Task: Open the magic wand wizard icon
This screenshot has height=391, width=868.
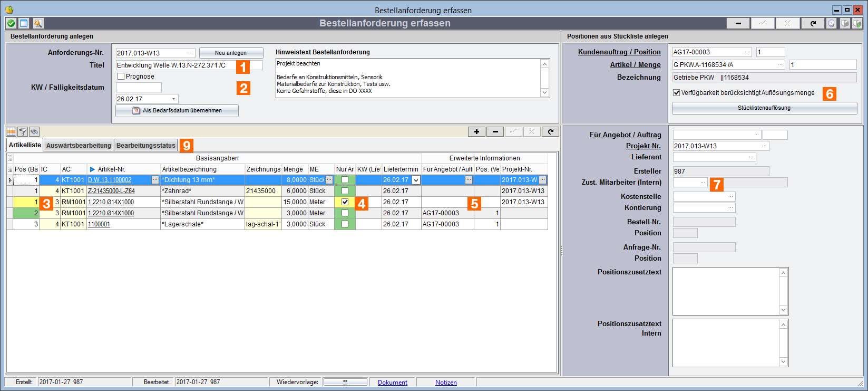Action: [37, 23]
